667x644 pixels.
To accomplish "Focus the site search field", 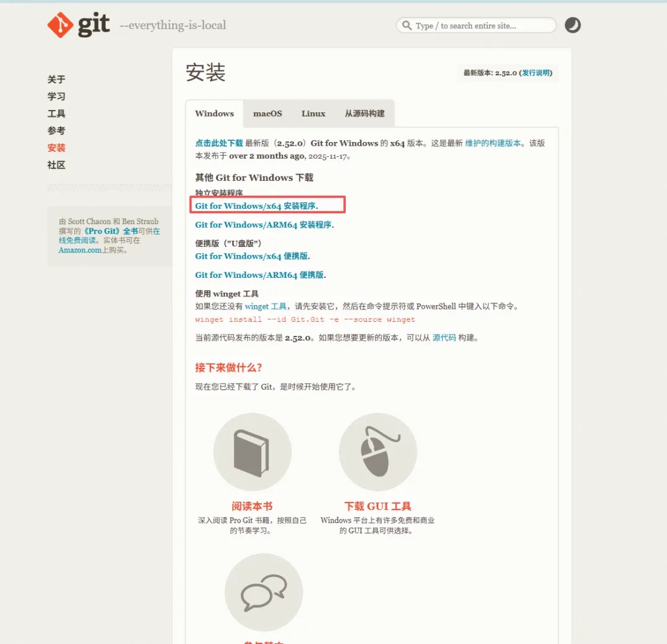I will (476, 25).
